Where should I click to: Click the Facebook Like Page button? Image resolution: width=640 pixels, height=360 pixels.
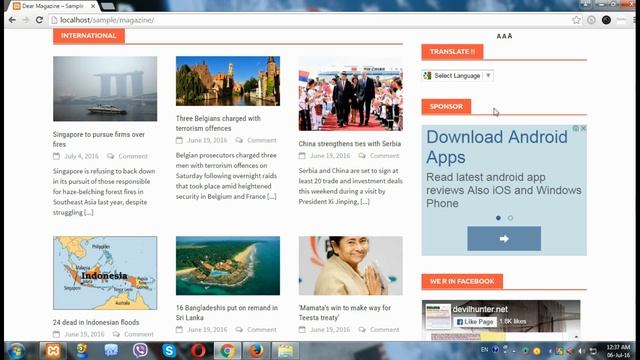pyautogui.click(x=475, y=322)
